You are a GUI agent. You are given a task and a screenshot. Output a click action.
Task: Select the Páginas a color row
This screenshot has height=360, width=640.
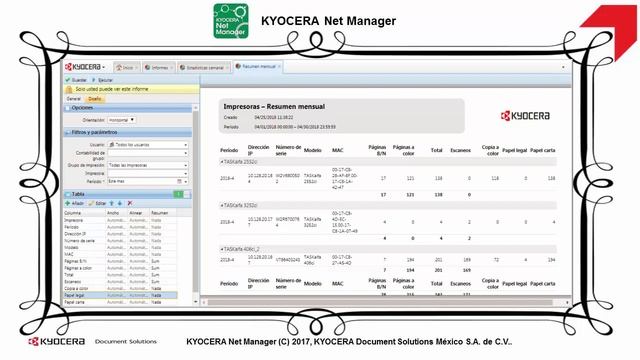[120, 268]
